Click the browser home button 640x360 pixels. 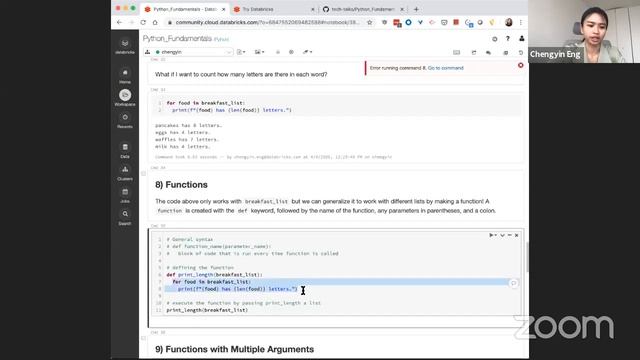point(155,22)
